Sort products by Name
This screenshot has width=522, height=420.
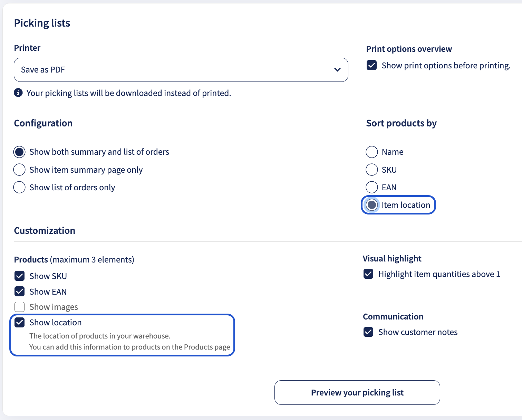tap(372, 152)
